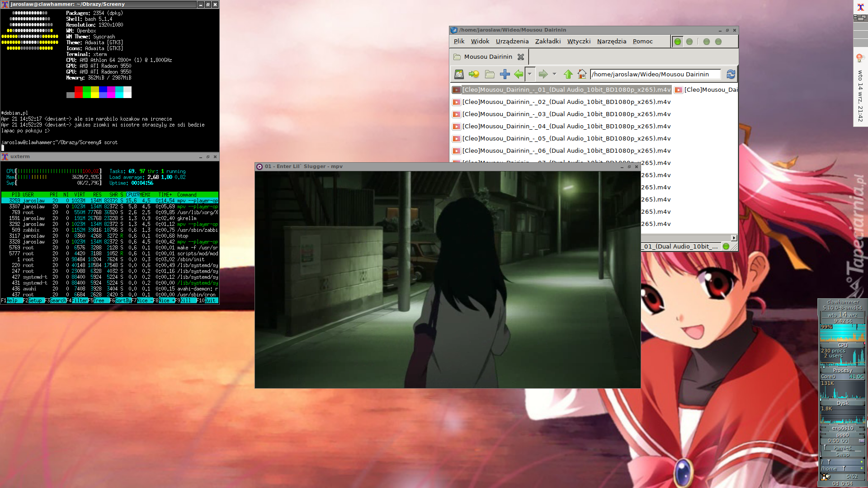
Task: Click the file list horizontal scrollbar right arrow
Action: [734, 238]
